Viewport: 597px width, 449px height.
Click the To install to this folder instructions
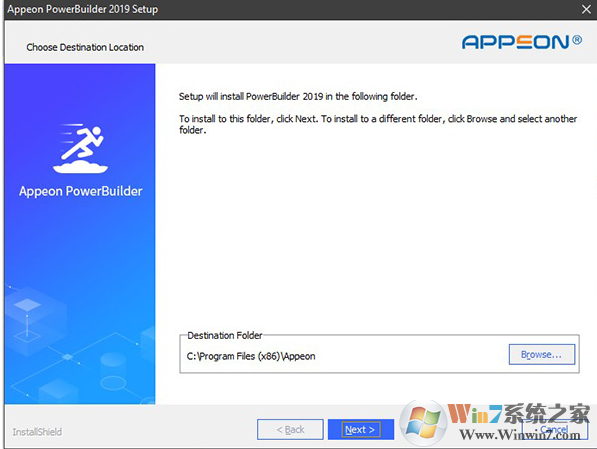378,124
